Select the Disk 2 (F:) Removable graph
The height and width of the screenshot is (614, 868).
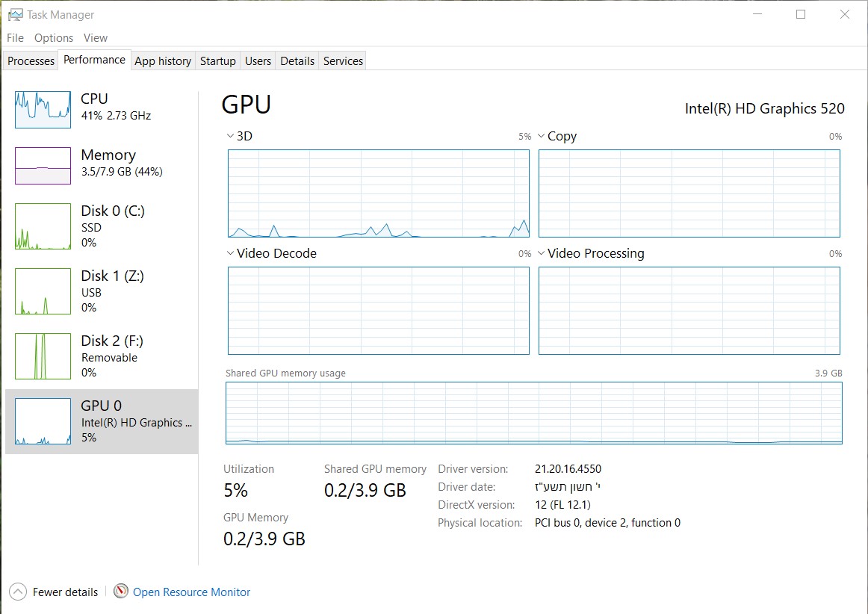(43, 356)
